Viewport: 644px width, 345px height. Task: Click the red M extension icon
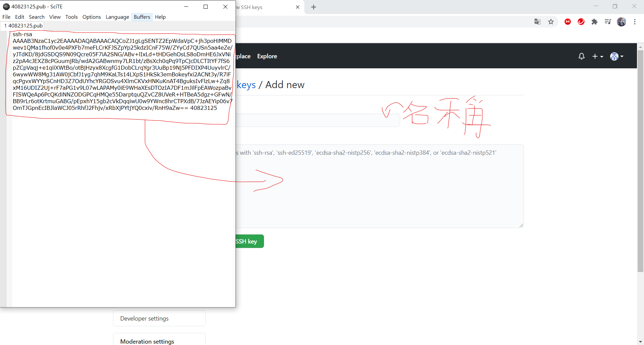click(x=568, y=22)
